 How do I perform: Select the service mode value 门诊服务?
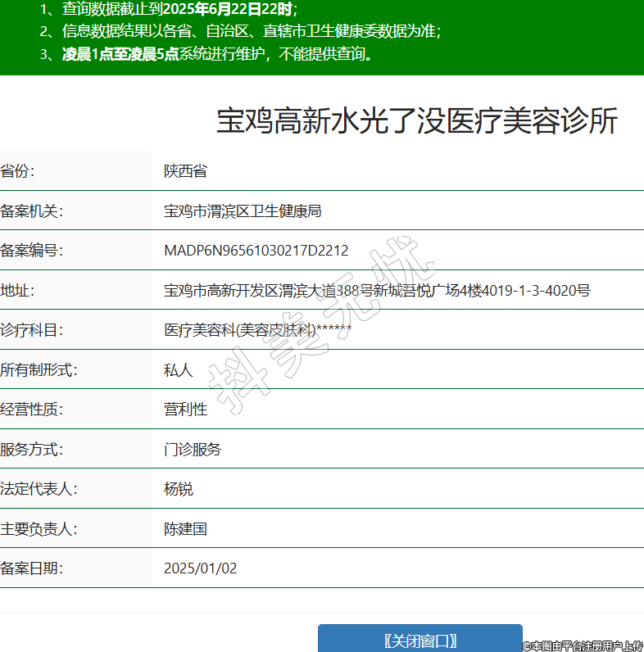pos(193,450)
